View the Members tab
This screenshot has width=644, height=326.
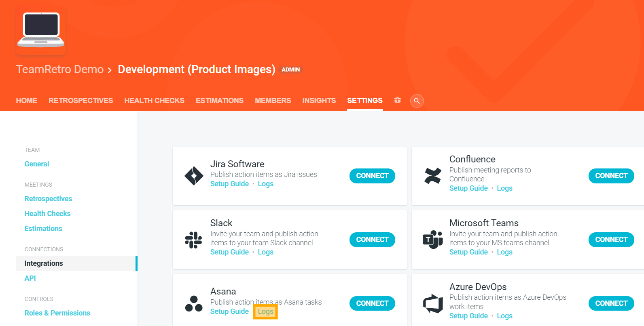pos(273,101)
